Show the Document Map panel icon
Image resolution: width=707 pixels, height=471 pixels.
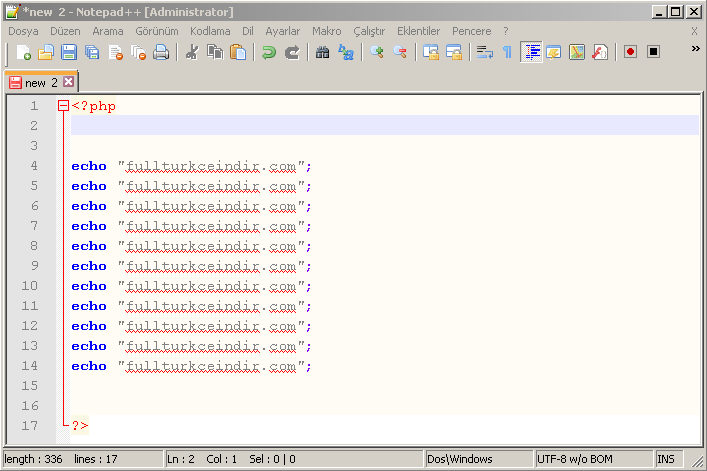(577, 52)
